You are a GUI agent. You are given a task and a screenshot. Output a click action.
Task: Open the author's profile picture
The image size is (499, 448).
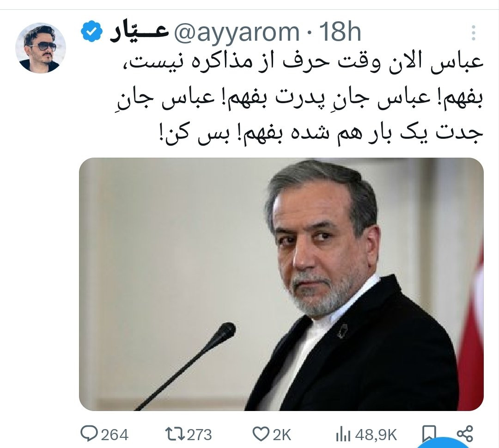click(41, 48)
